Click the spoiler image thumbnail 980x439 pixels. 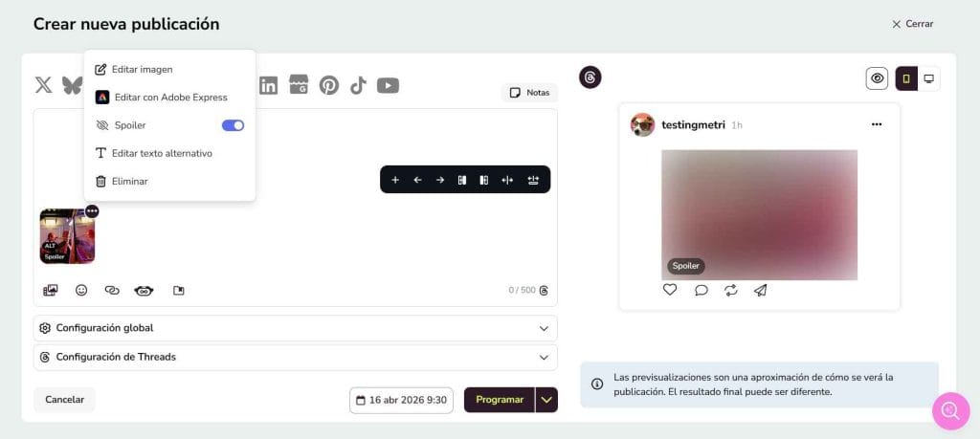(67, 236)
